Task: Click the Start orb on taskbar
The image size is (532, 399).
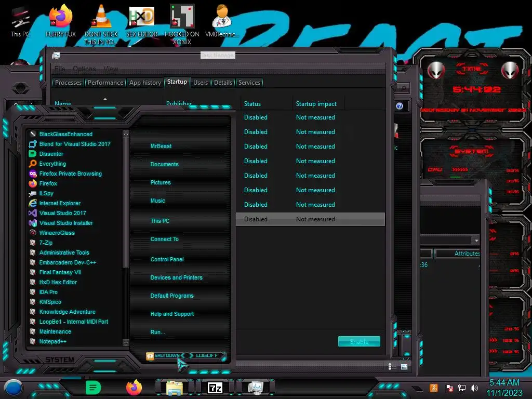Action: pyautogui.click(x=14, y=388)
